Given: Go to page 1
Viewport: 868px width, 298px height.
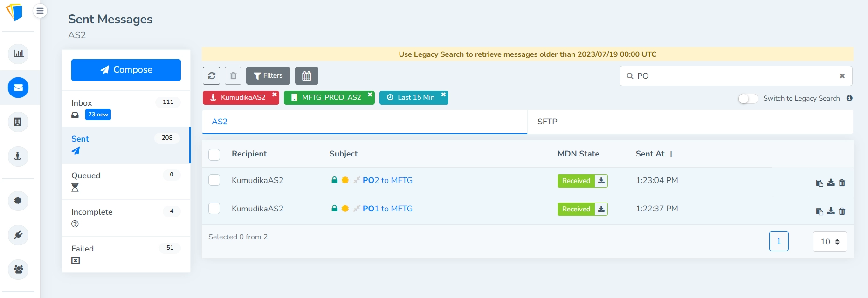Looking at the screenshot, I should [778, 241].
